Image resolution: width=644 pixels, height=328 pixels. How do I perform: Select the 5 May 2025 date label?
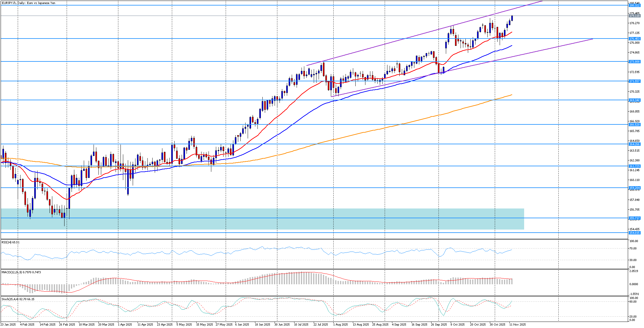(x=185, y=325)
